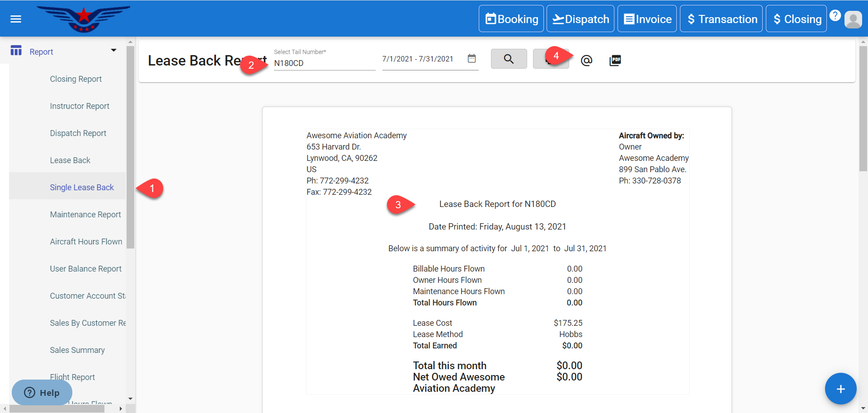The height and width of the screenshot is (413, 868).
Task: Go to Dispatch in top bar
Action: pyautogui.click(x=580, y=19)
